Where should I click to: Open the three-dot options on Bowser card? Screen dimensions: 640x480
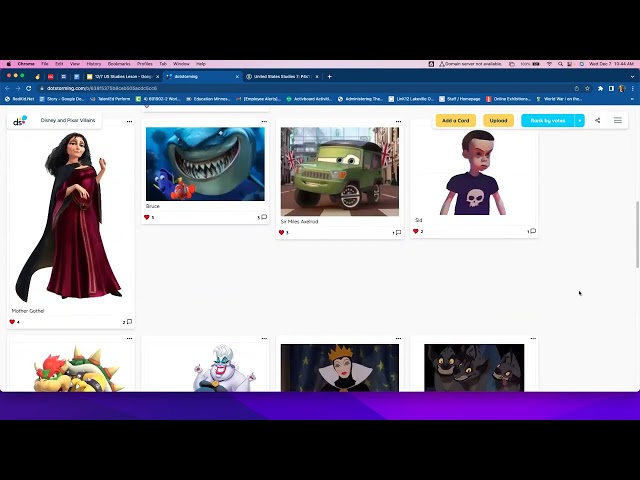(x=129, y=338)
